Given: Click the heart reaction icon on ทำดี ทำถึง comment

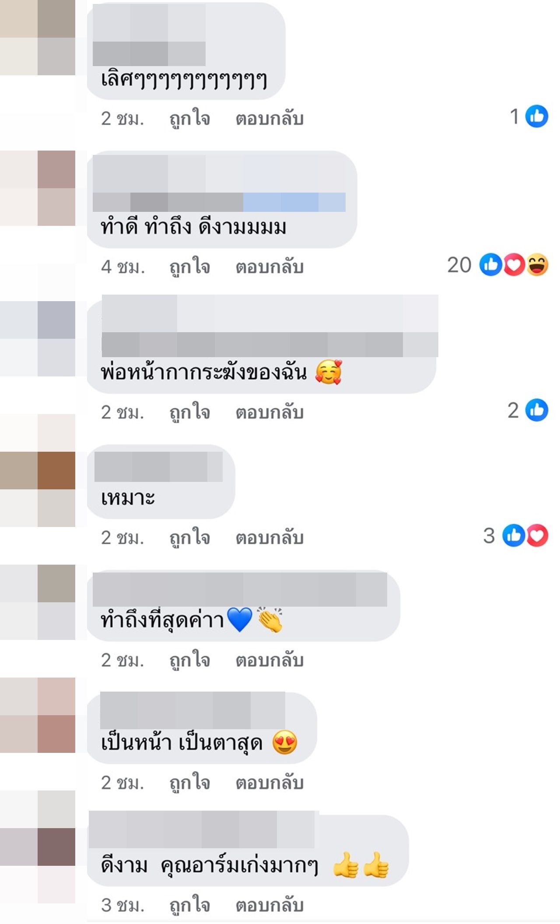Looking at the screenshot, I should coord(514,265).
